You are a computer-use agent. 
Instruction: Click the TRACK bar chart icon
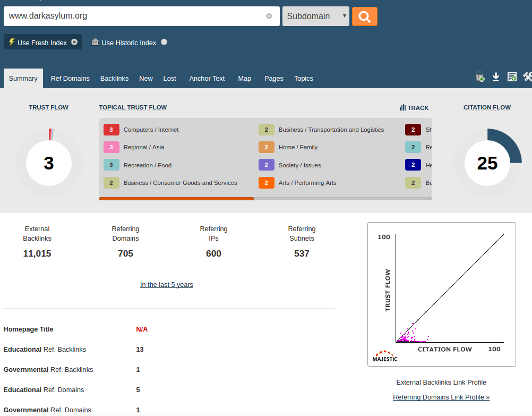(402, 107)
